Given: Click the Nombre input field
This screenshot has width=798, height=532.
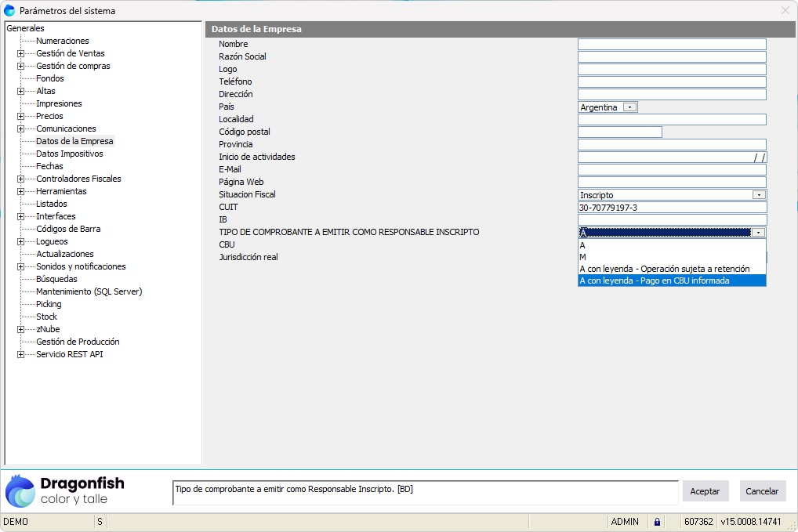Looking at the screenshot, I should (671, 45).
